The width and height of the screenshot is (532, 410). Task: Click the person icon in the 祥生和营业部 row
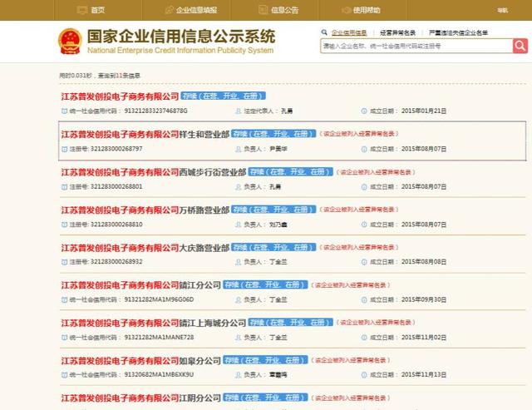point(239,149)
